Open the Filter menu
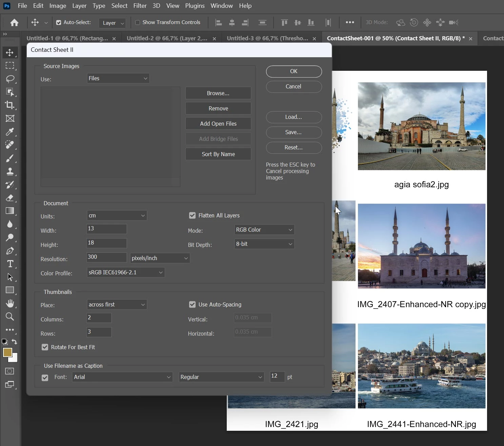Viewport: 504px width, 446px height. click(140, 6)
